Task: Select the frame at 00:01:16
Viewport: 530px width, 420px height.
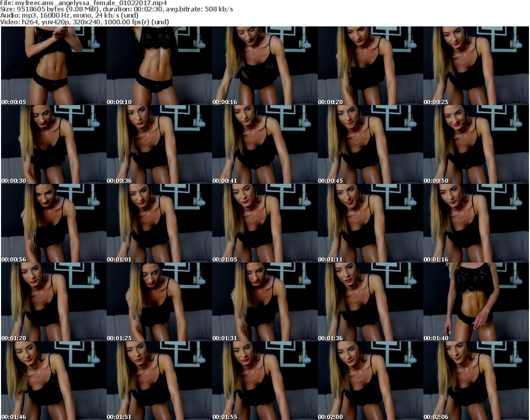Action: coord(476,223)
